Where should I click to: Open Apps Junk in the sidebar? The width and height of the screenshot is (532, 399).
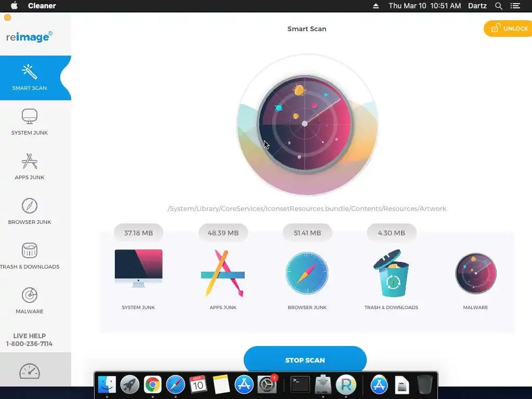pos(30,167)
